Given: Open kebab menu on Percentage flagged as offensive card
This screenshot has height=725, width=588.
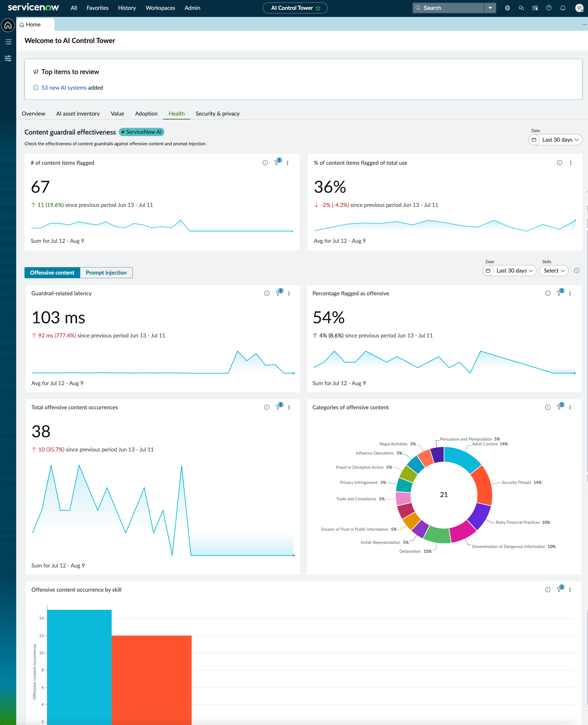Looking at the screenshot, I should pyautogui.click(x=570, y=293).
